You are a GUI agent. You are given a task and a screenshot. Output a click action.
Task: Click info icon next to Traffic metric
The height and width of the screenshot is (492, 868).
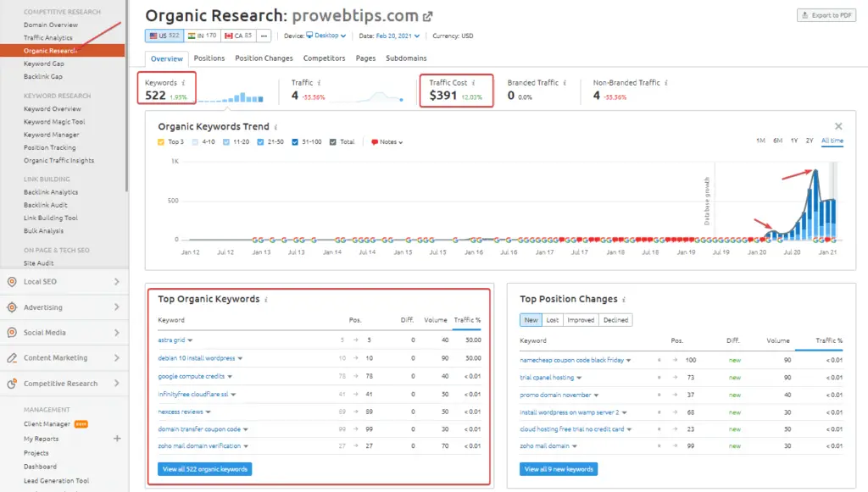point(319,83)
